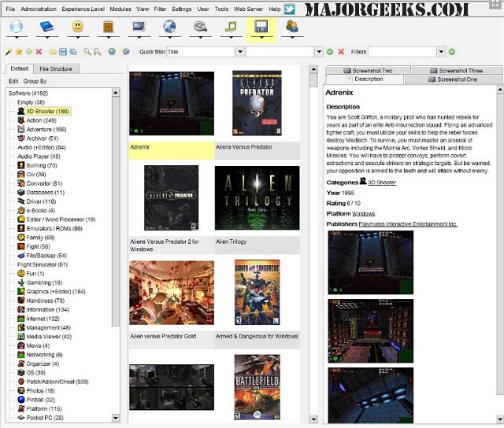Click inside the Filters input field

pyautogui.click(x=402, y=52)
